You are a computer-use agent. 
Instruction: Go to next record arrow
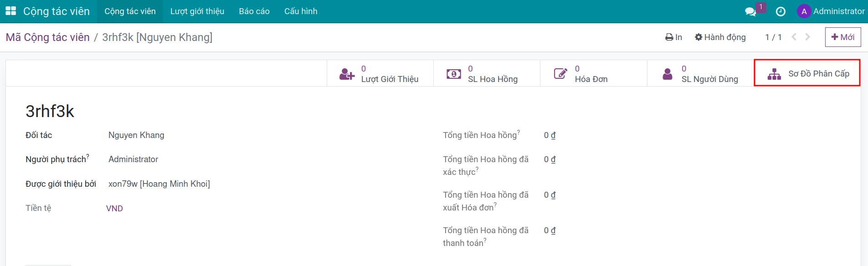pyautogui.click(x=808, y=37)
